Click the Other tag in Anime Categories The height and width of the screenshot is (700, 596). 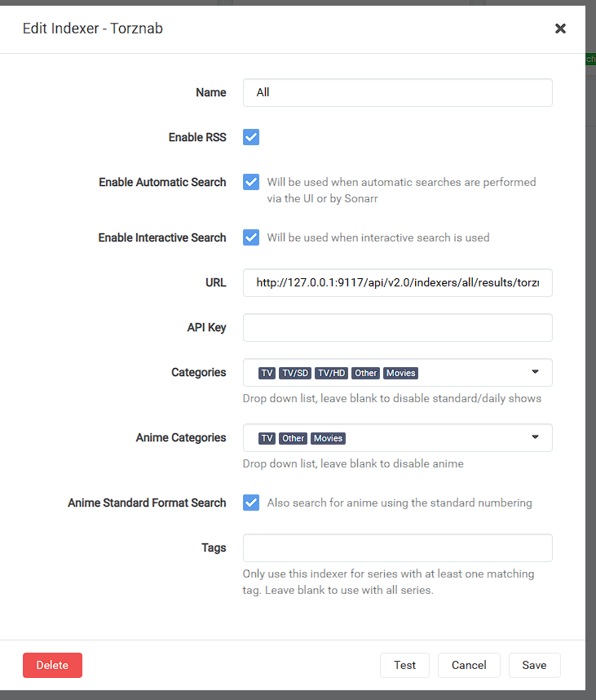[293, 438]
